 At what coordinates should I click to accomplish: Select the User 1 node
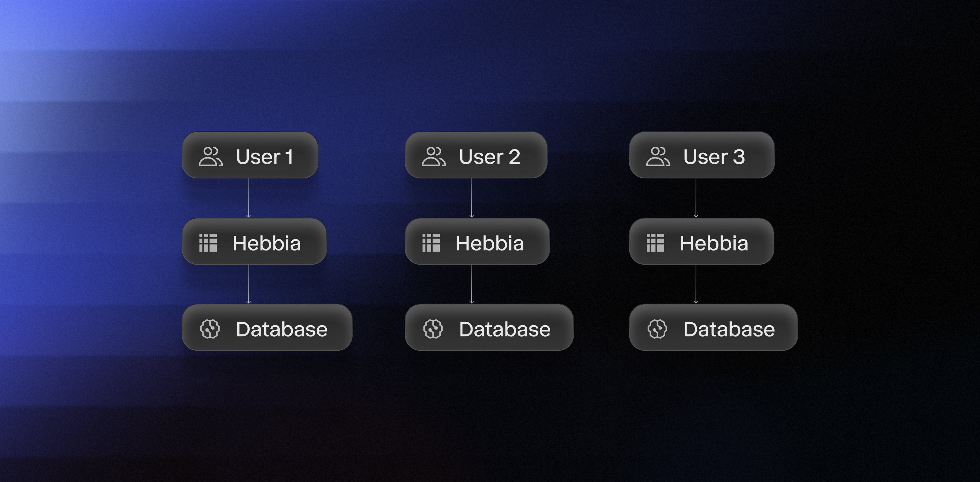click(x=249, y=156)
